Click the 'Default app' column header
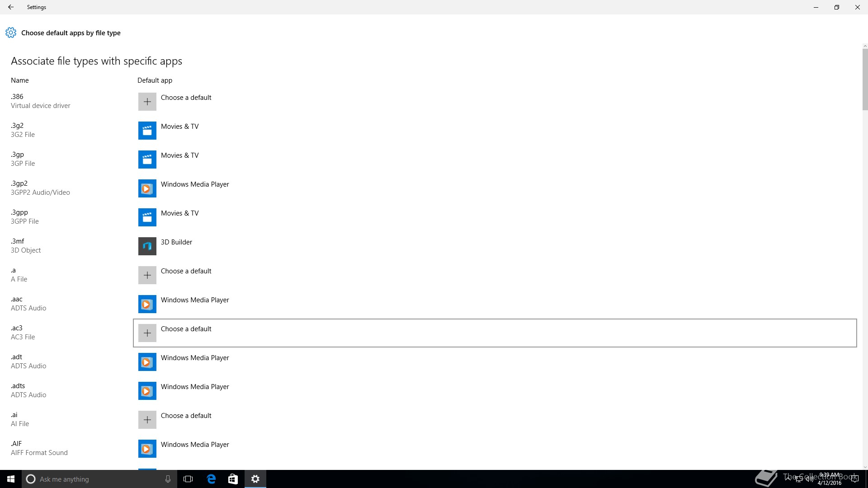 155,80
